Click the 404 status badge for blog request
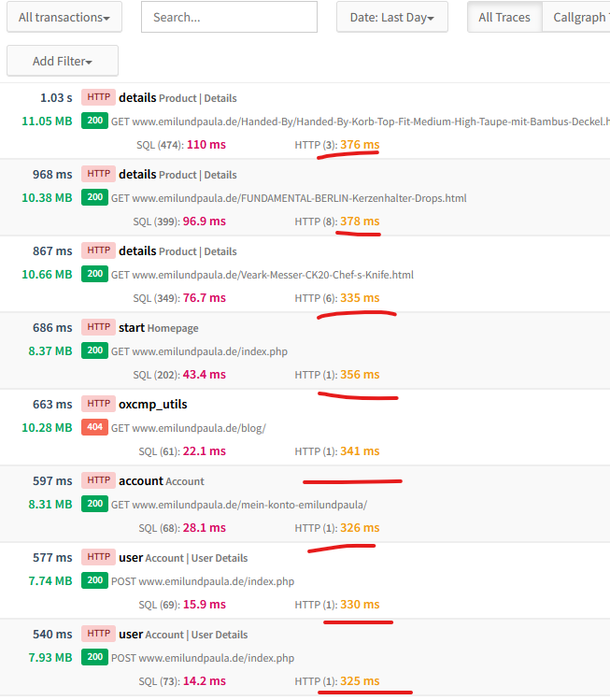This screenshot has height=700, width=610. [x=94, y=427]
